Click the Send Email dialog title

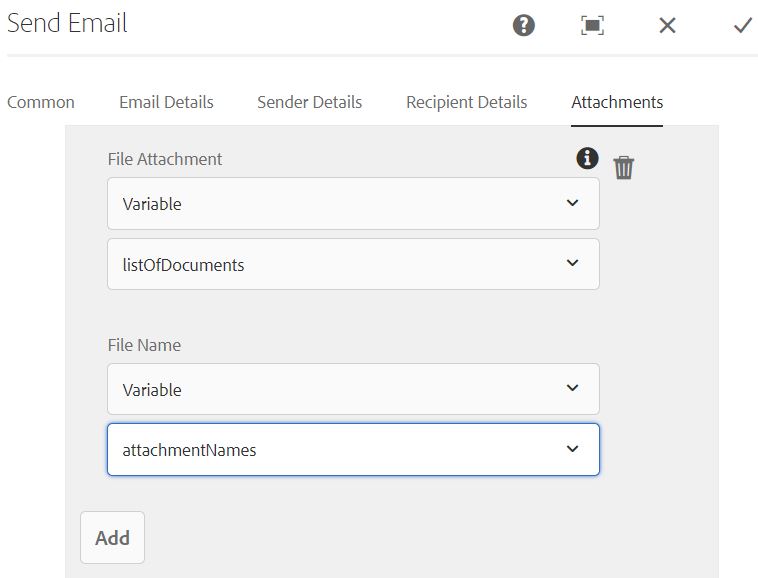coord(67,23)
